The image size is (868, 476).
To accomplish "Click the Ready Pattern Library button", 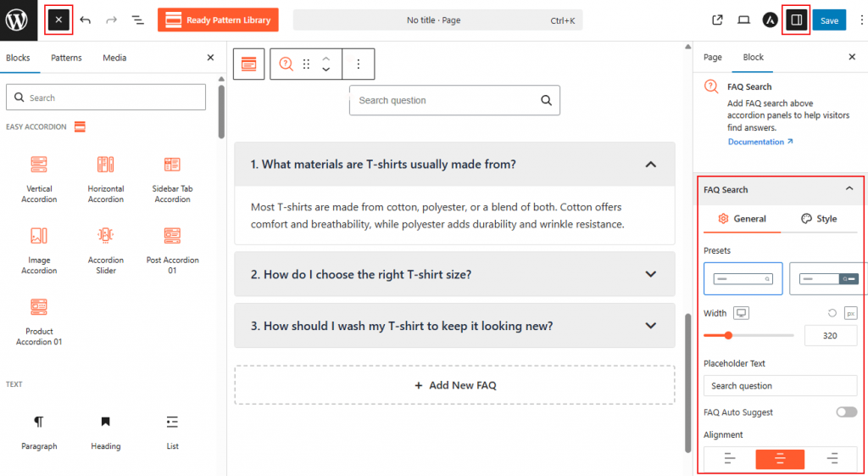I will 219,20.
